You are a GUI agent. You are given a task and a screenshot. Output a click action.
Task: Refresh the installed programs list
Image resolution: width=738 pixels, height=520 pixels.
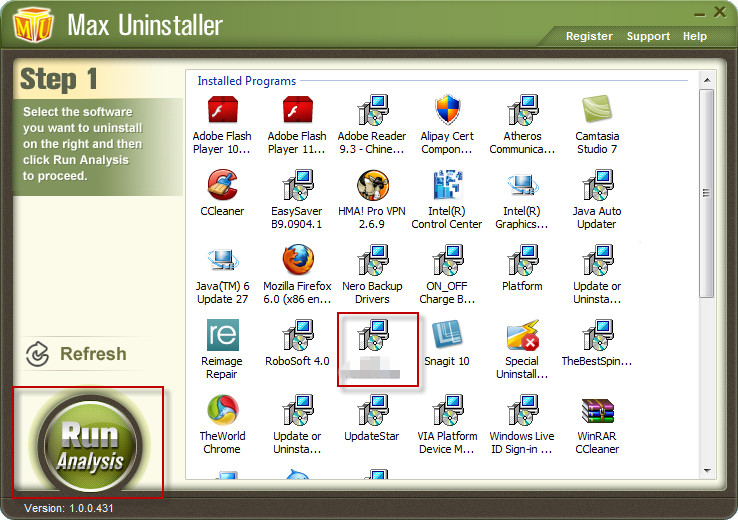(x=76, y=354)
